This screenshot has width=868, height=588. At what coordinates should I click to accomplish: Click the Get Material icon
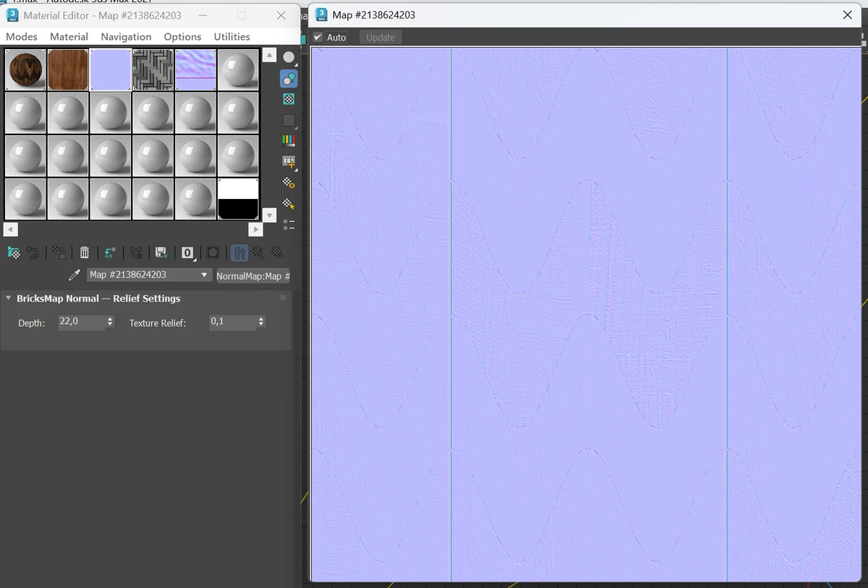(13, 252)
